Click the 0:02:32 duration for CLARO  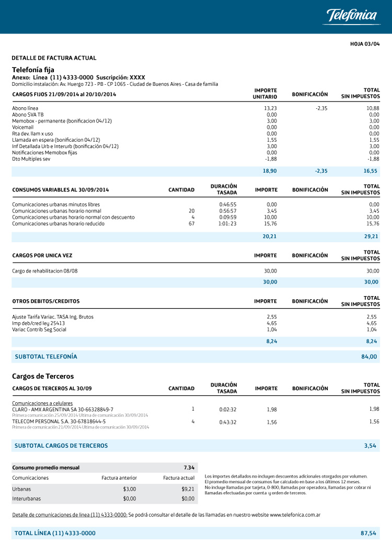click(x=228, y=410)
